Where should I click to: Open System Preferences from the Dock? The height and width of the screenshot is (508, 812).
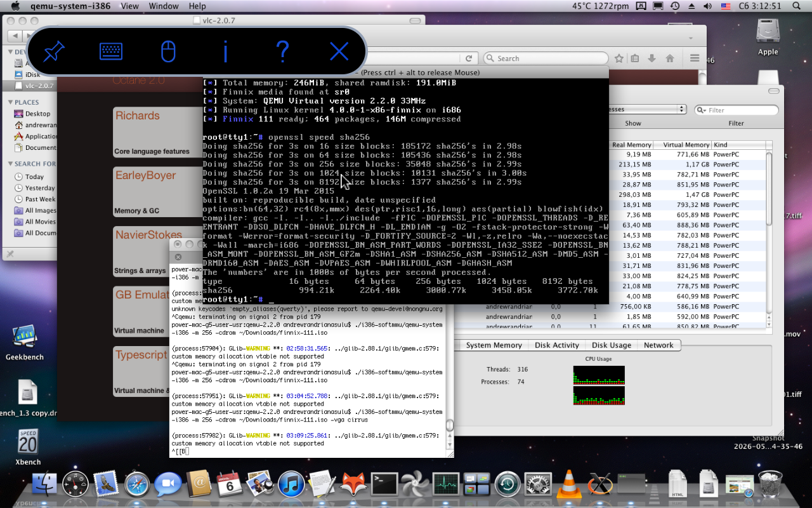click(x=538, y=485)
